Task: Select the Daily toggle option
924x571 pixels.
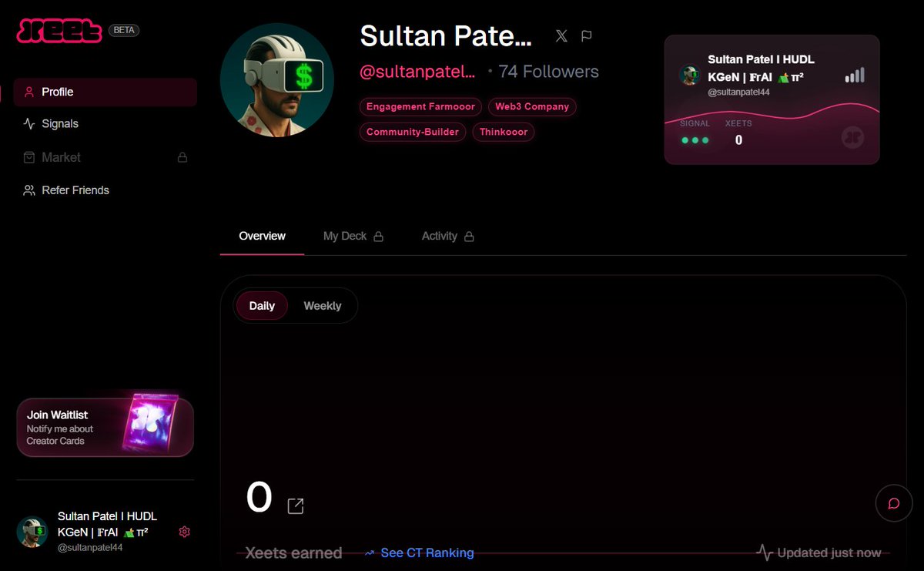Action: click(x=262, y=306)
